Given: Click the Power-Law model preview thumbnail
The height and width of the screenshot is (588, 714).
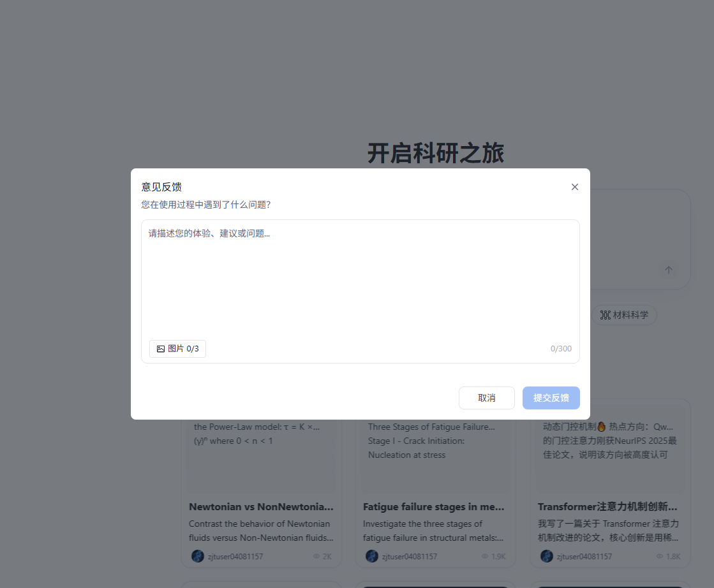Looking at the screenshot, I should [x=262, y=455].
